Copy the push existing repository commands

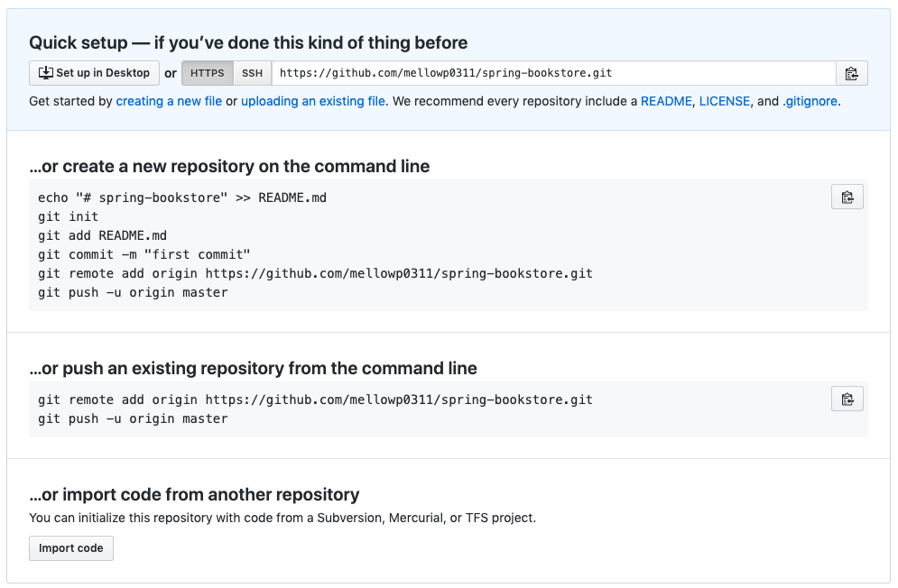pyautogui.click(x=847, y=399)
